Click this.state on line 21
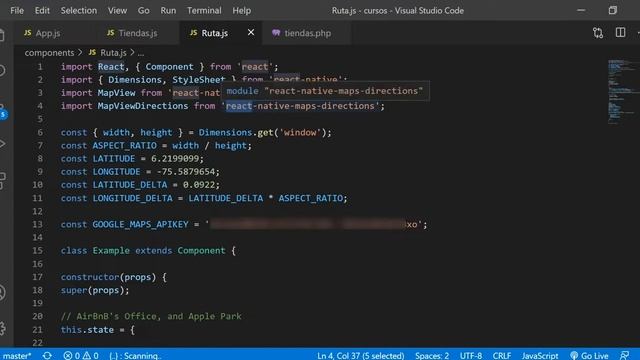The width and height of the screenshot is (640, 360). (87, 329)
